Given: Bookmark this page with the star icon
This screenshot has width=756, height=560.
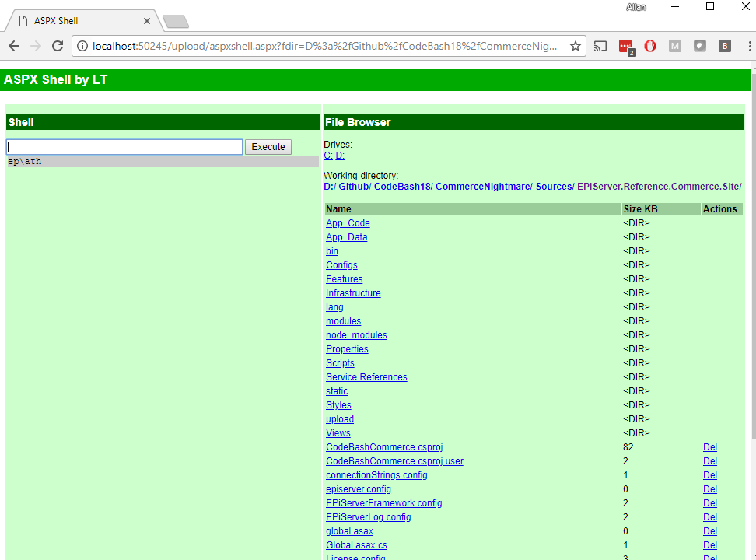Looking at the screenshot, I should point(575,46).
